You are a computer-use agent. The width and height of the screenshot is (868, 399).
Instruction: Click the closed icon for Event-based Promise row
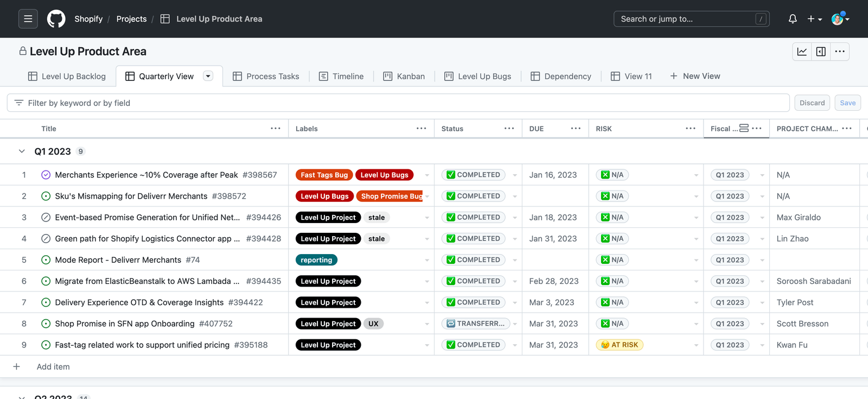[x=46, y=217]
